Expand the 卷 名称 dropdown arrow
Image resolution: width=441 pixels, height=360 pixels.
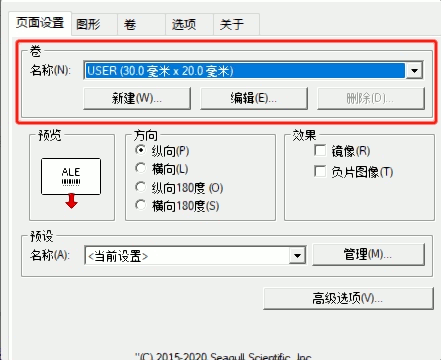pos(414,70)
